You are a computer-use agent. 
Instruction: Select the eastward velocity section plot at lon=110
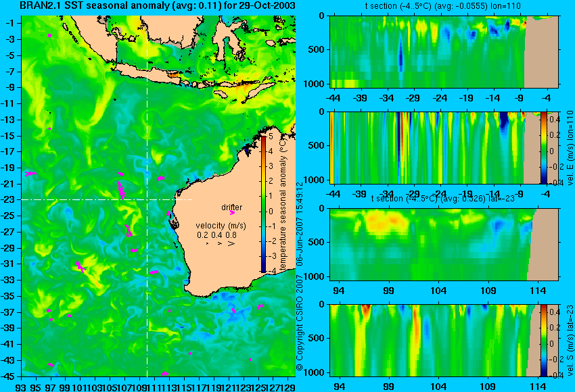(444, 147)
